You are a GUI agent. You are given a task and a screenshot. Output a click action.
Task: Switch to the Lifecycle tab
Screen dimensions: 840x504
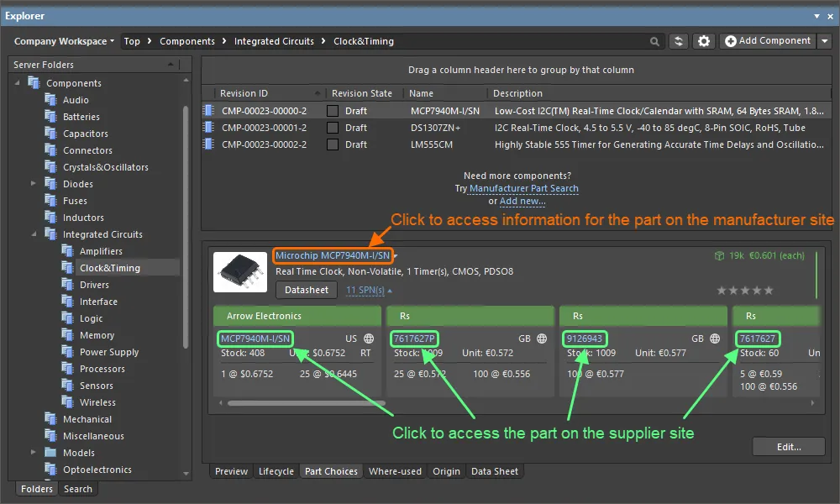[276, 471]
